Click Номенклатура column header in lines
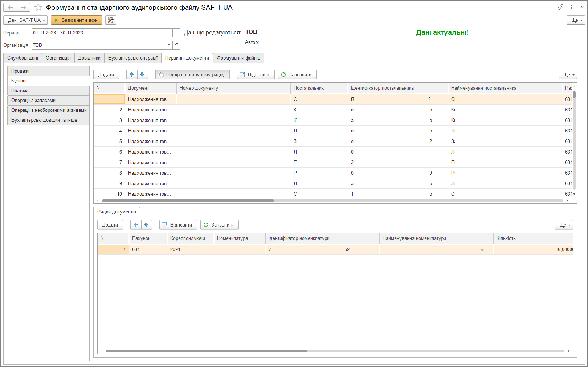588x367 pixels. coord(240,238)
